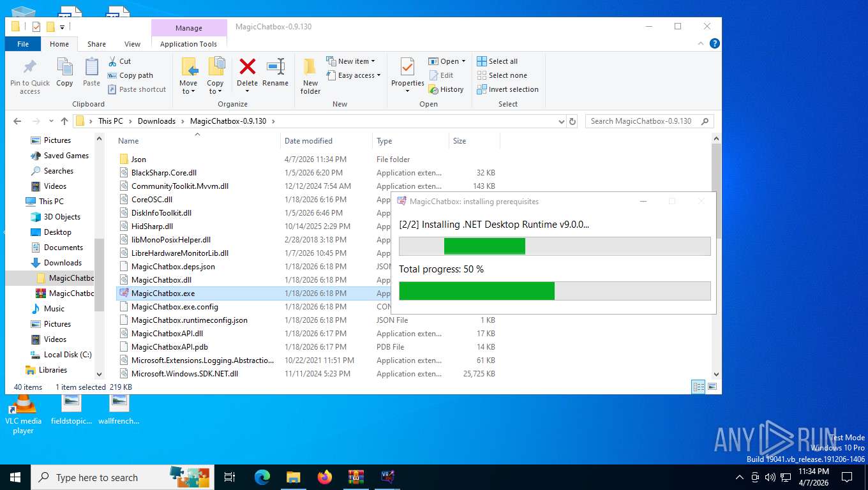Click the Manage contextual tab
Viewport: 868px width, 490px height.
[x=189, y=28]
